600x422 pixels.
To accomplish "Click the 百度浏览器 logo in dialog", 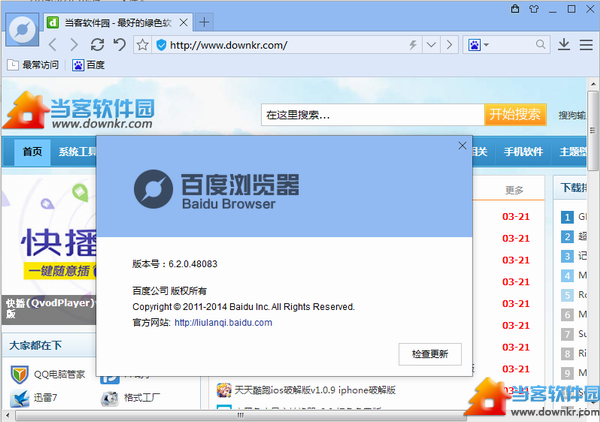I will [217, 190].
